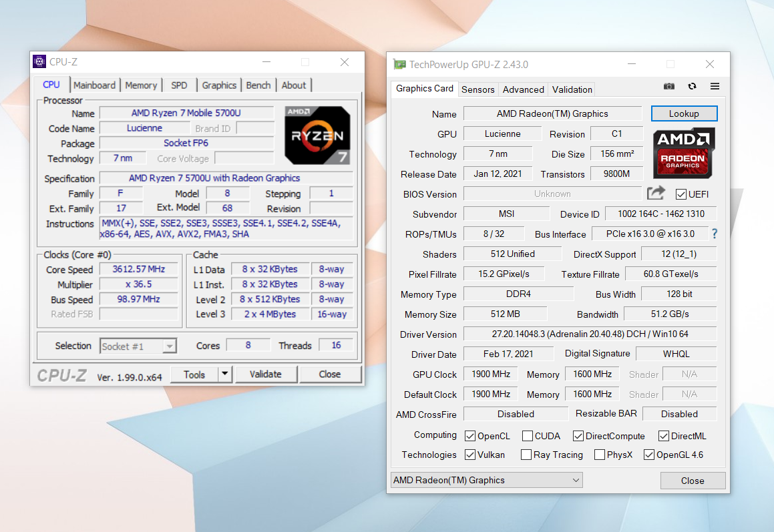The width and height of the screenshot is (774, 532).
Task: Click the Release Date value Jan 12, 2021
Action: point(498,174)
